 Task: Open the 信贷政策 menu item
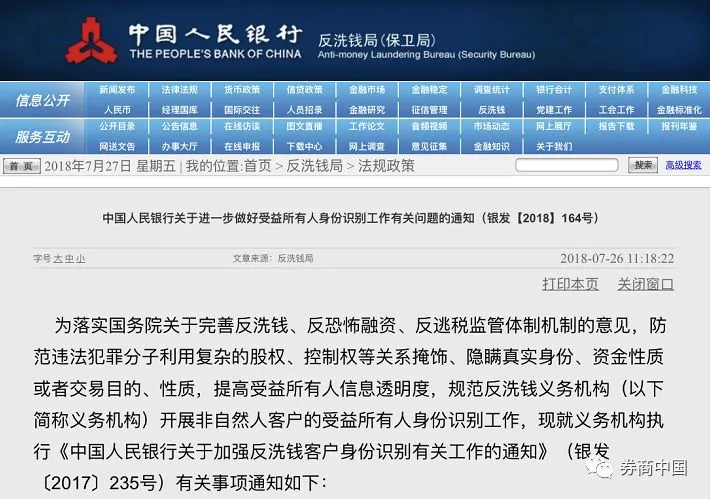[305, 90]
